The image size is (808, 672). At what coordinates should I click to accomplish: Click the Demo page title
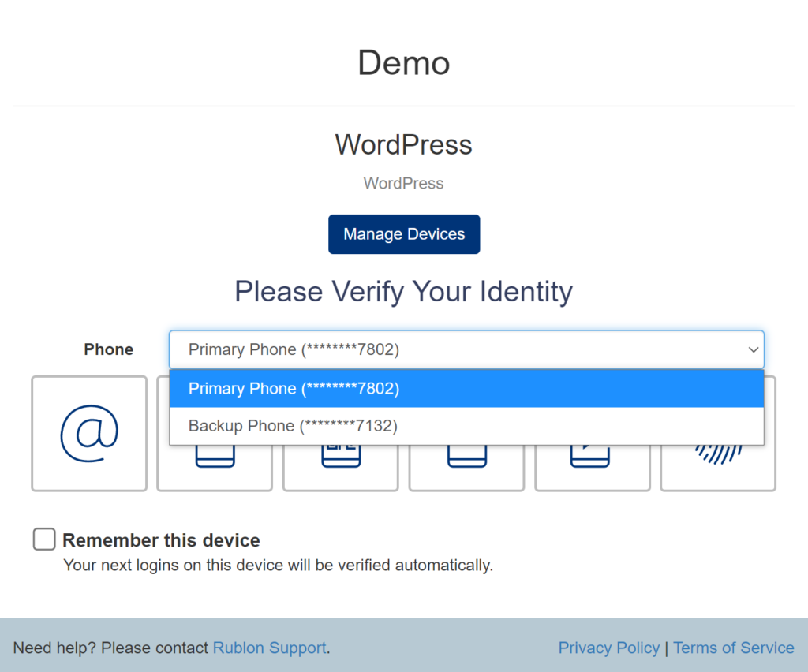[403, 62]
